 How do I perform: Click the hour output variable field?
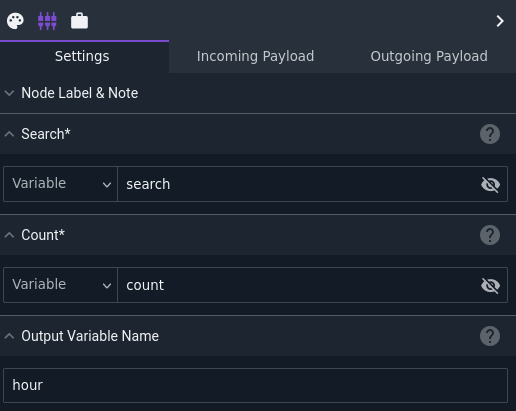click(255, 385)
